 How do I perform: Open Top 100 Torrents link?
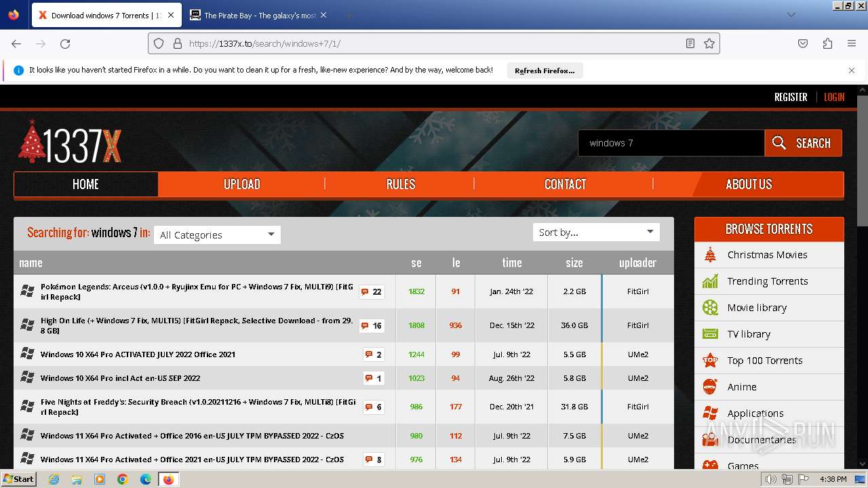765,361
